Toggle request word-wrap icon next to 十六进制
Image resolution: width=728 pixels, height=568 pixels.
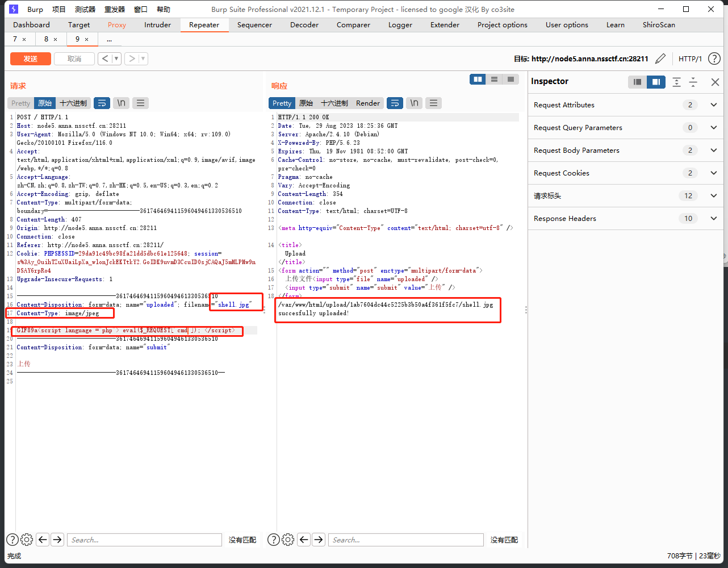102,103
